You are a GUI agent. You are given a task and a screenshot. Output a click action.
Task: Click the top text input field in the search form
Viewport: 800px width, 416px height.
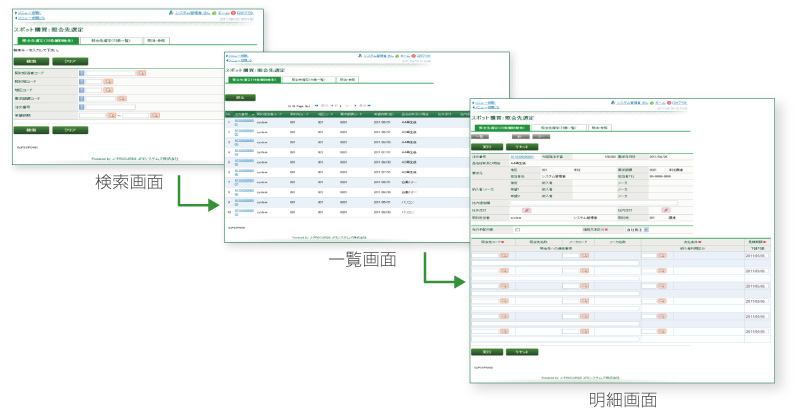(x=110, y=72)
